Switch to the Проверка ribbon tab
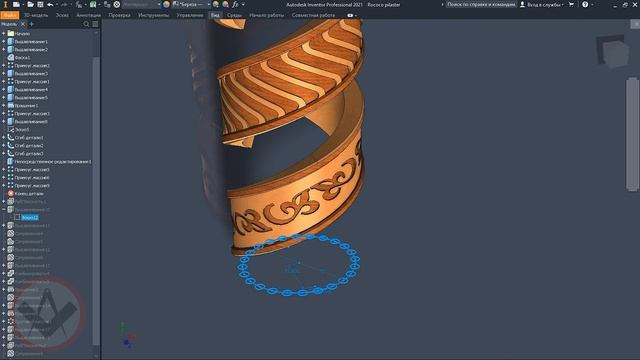640x360 pixels. [119, 15]
